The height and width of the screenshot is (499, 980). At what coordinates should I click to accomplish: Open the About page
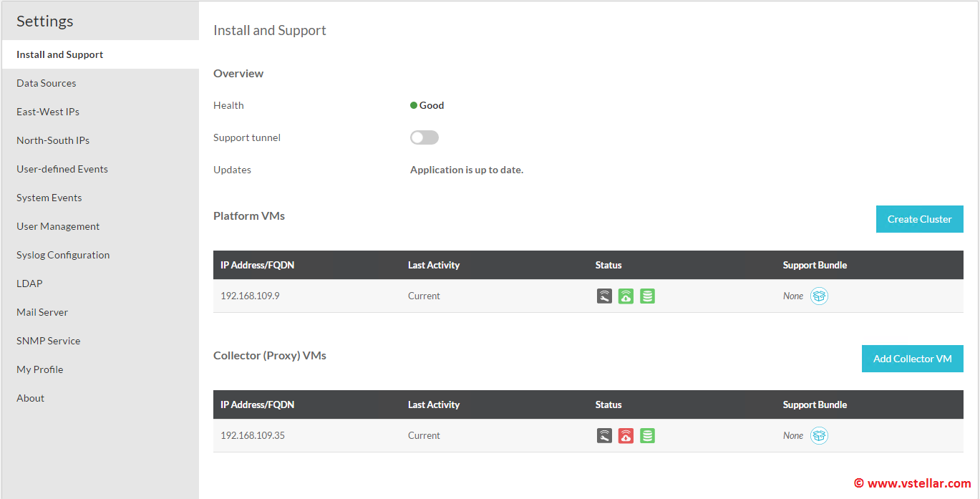click(x=31, y=398)
